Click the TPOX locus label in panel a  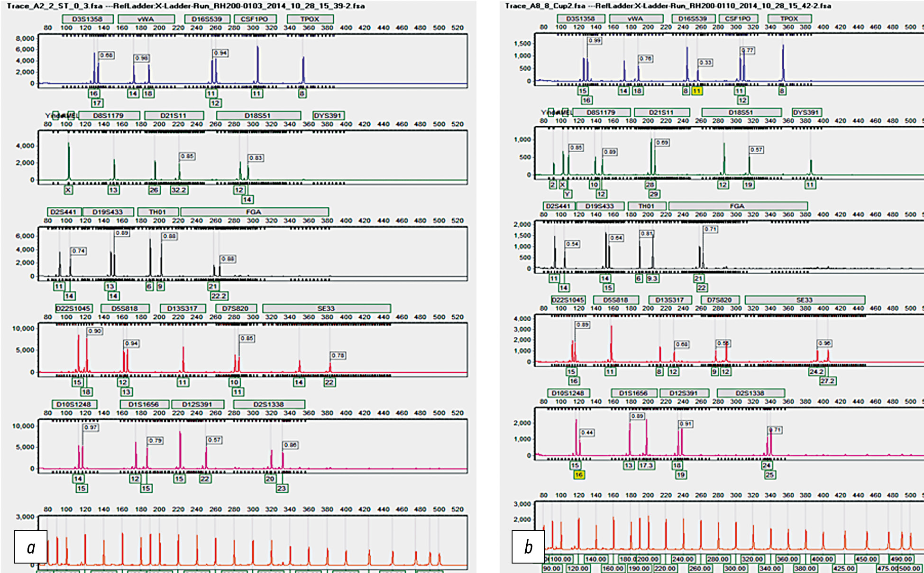pos(310,19)
